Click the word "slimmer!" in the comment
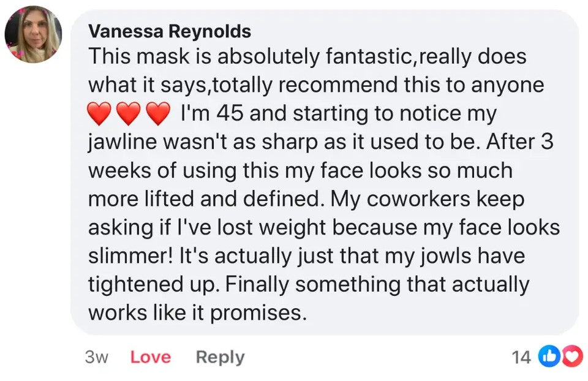588x381 pixels. pos(130,256)
